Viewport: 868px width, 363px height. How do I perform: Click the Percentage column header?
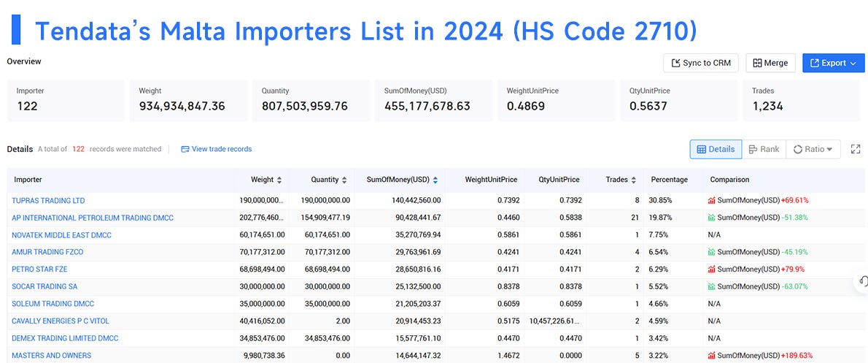click(670, 180)
